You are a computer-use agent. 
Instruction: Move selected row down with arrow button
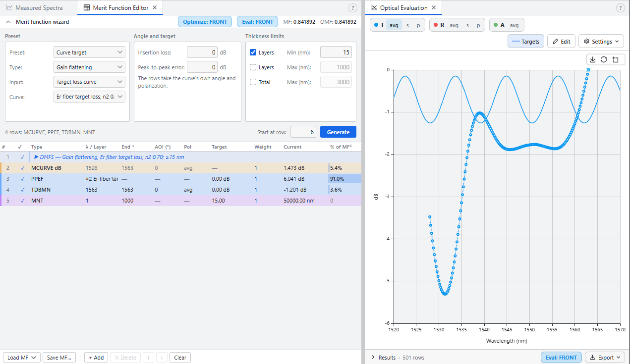(162, 358)
